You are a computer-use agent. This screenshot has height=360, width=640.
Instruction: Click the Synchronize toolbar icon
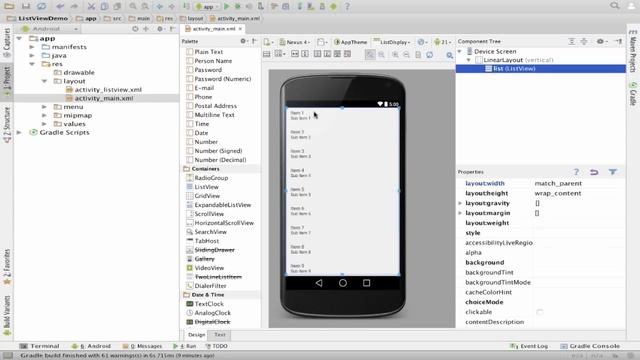[42, 6]
